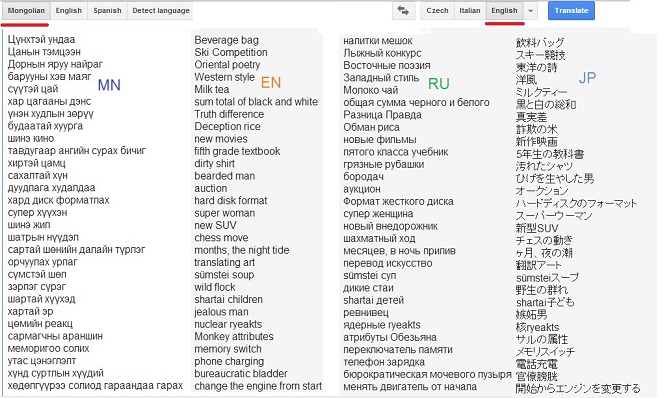Image resolution: width=671 pixels, height=398 pixels.
Task: Click English result 'memory switch'
Action: 228,349
